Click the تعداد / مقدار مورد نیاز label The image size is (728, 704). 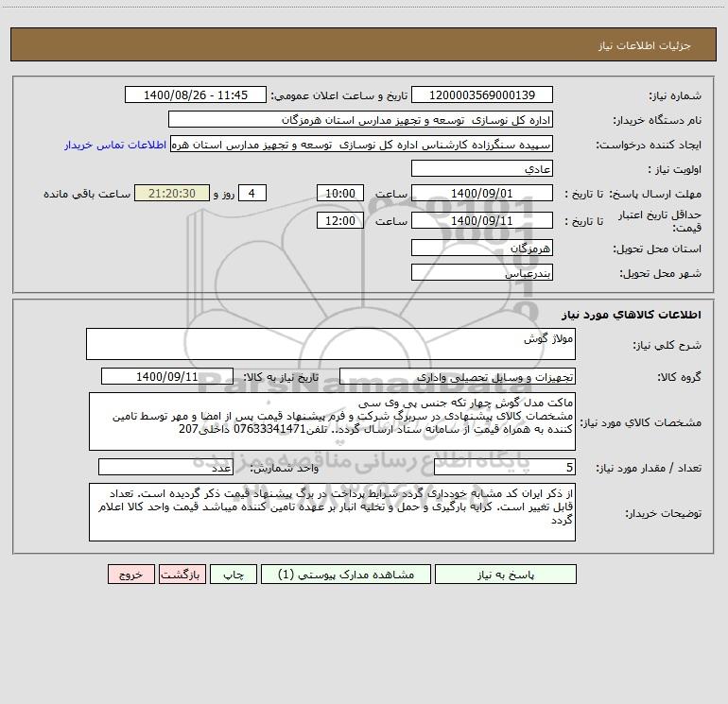(649, 468)
